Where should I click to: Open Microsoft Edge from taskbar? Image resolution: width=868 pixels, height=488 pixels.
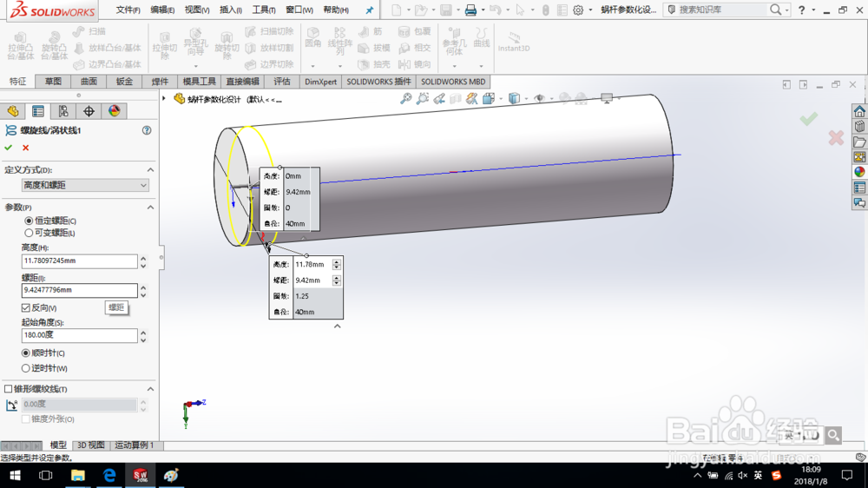[x=109, y=475]
